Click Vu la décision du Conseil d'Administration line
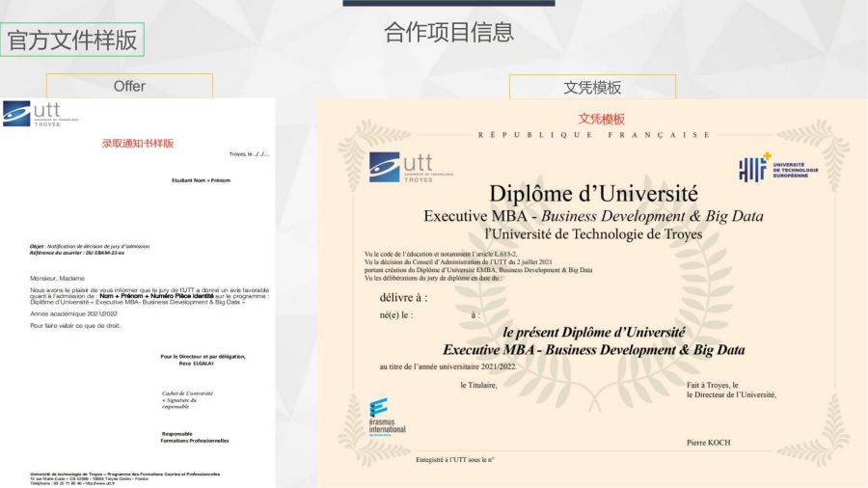Image resolution: width=868 pixels, height=488 pixels. (458, 261)
